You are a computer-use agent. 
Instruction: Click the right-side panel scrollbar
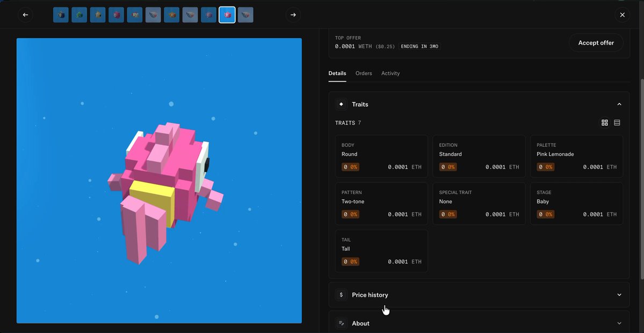(x=642, y=179)
